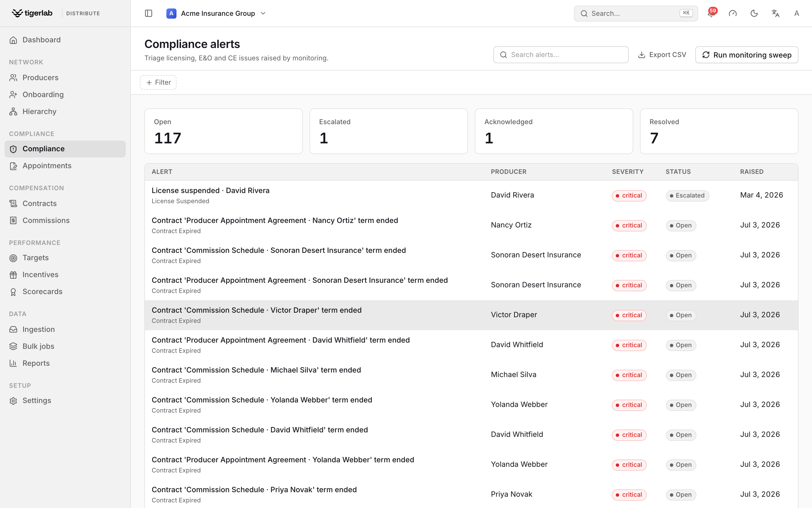Open the Commission Schedule Michael Silva alert
Screen dimensions: 812x508
click(x=471, y=375)
